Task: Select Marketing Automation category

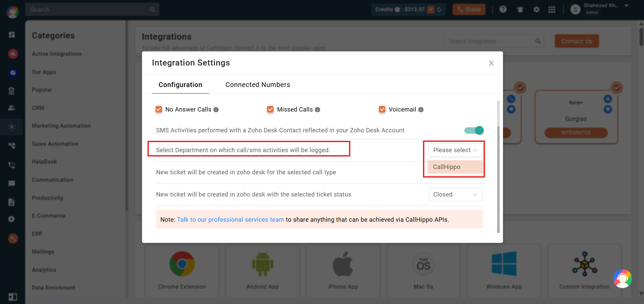Action: (x=61, y=126)
